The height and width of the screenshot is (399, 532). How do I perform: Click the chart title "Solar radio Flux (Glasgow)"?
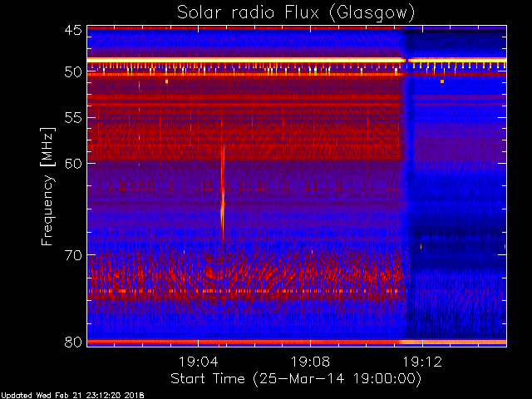[296, 13]
